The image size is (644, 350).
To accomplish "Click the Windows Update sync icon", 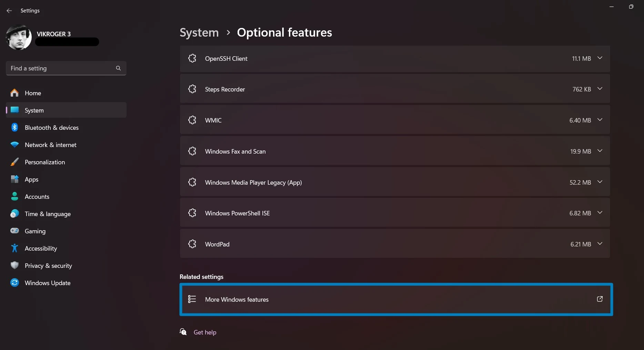I will coord(14,283).
